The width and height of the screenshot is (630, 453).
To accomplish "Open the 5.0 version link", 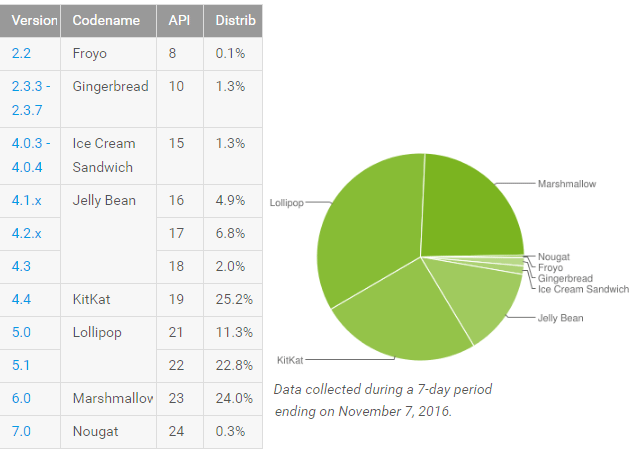I will point(20,332).
